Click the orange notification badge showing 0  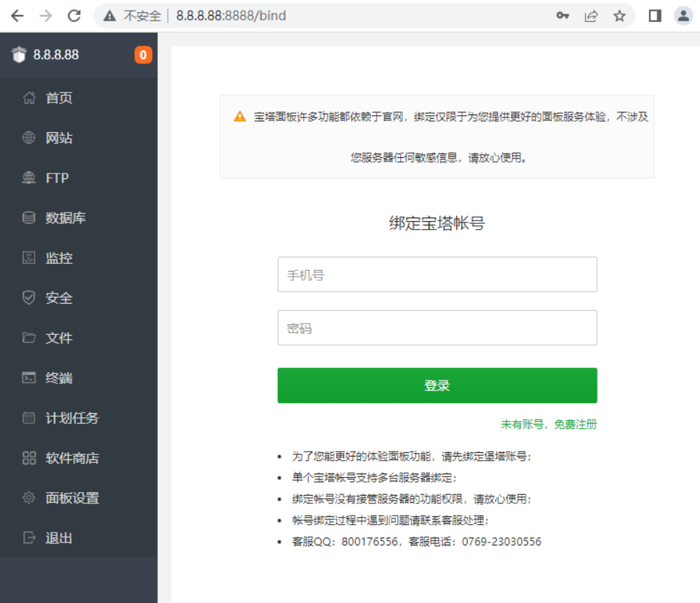tap(144, 55)
